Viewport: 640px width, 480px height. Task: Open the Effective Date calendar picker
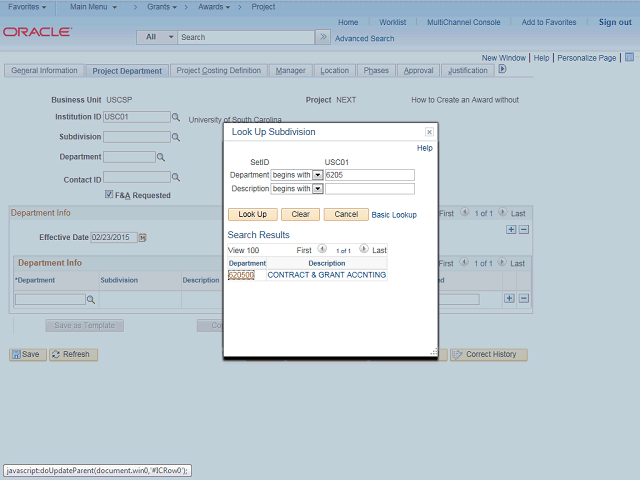(x=143, y=237)
